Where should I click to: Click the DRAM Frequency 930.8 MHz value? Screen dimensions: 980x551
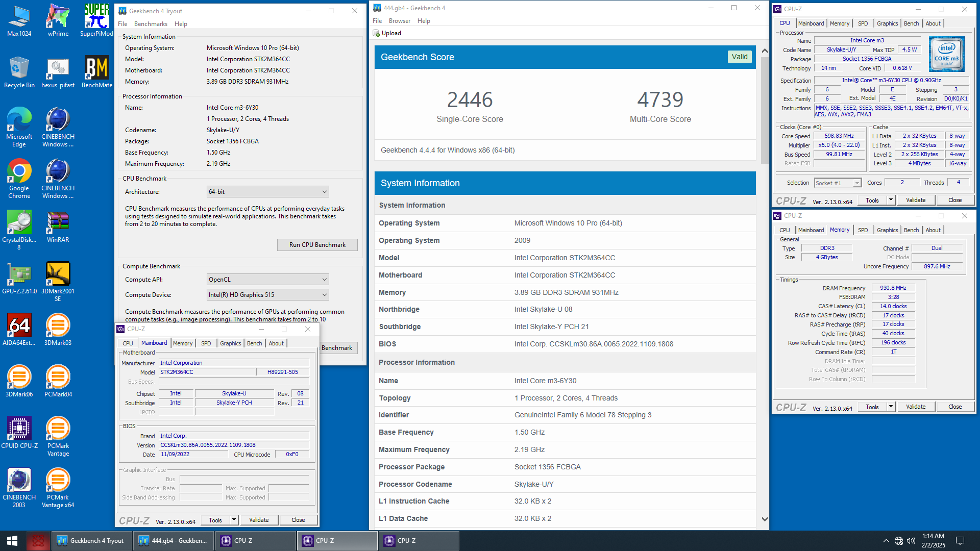(x=893, y=288)
